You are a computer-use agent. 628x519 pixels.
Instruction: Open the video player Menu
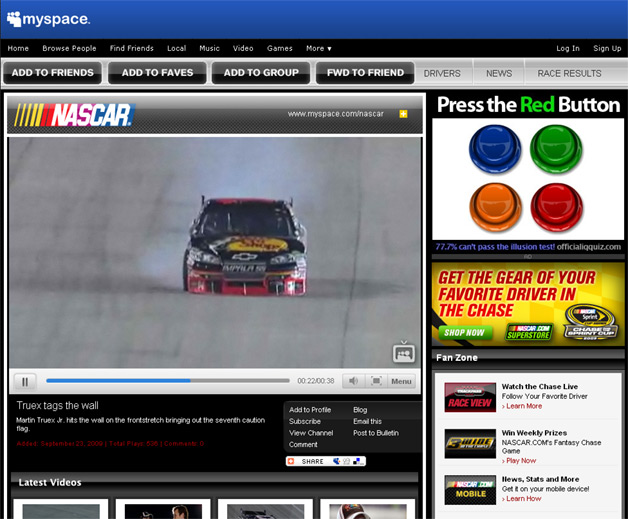click(401, 381)
